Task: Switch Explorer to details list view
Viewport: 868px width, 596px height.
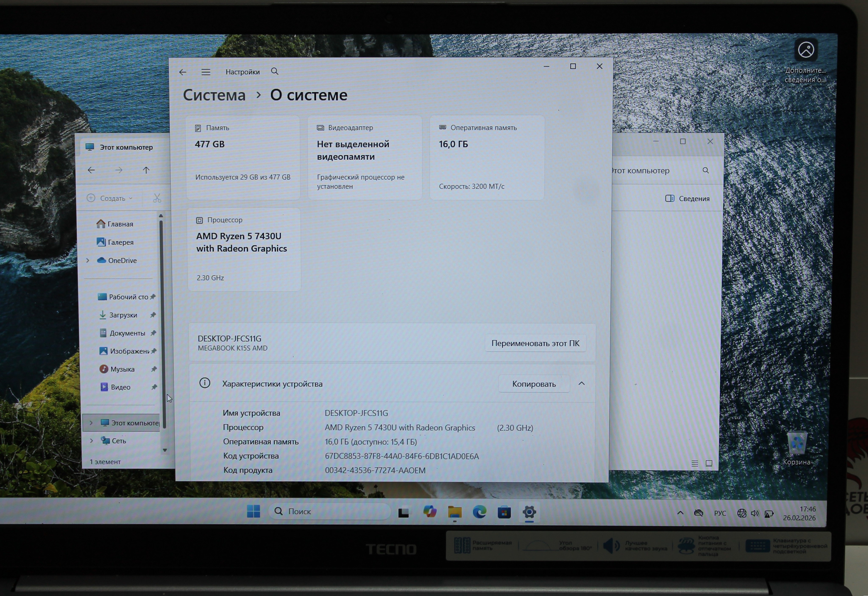Action: (695, 463)
